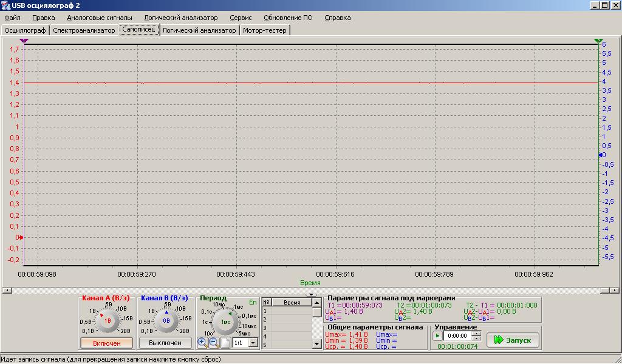Click the Запуск button
The width and height of the screenshot is (622, 364).
click(513, 340)
